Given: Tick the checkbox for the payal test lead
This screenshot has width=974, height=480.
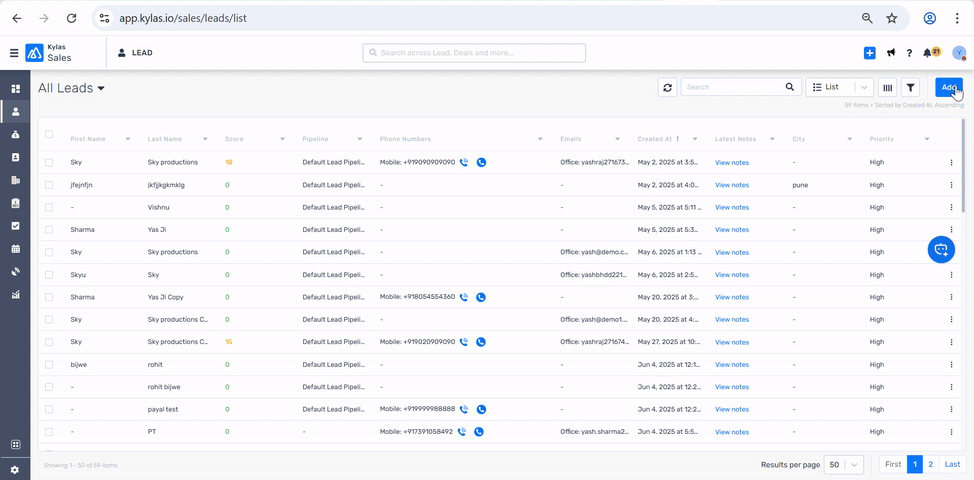Looking at the screenshot, I should 49,409.
